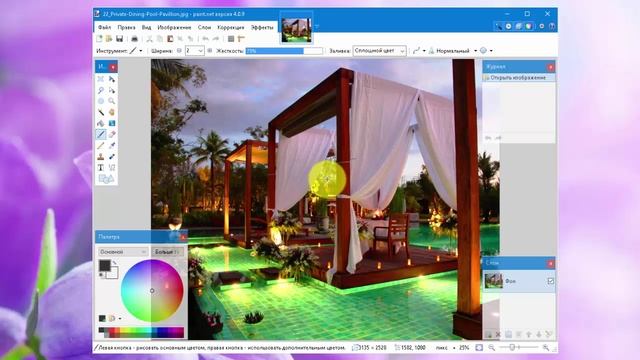
Task: Select the Shapes tool
Action: (x=106, y=179)
